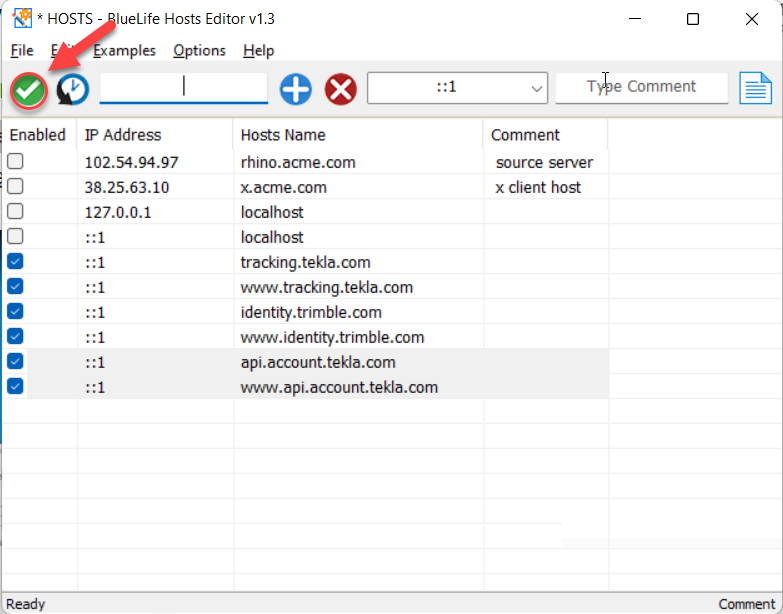Viewport: 783px width, 614px height.
Task: Open the File menu
Action: [x=22, y=51]
